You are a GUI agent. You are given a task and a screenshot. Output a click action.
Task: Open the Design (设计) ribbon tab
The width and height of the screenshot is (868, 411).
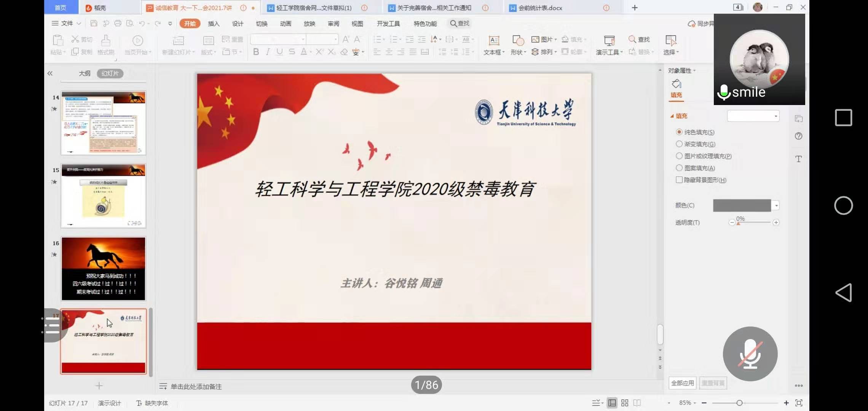point(238,24)
